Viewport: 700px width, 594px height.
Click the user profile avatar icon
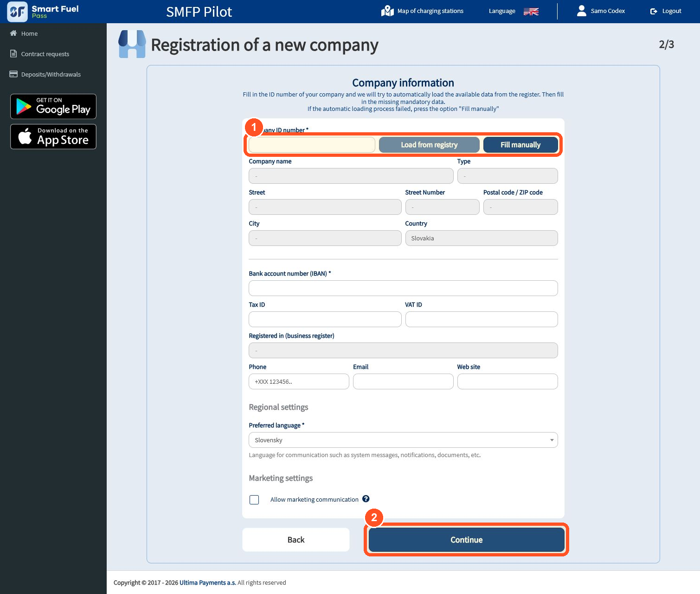tap(581, 11)
